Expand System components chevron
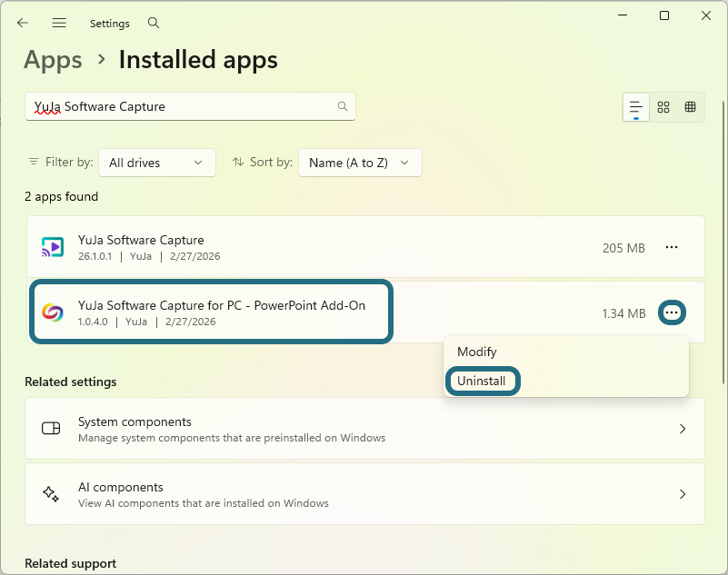 [683, 429]
